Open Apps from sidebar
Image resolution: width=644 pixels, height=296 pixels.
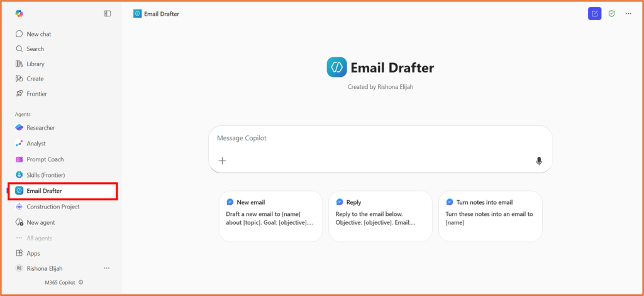33,253
